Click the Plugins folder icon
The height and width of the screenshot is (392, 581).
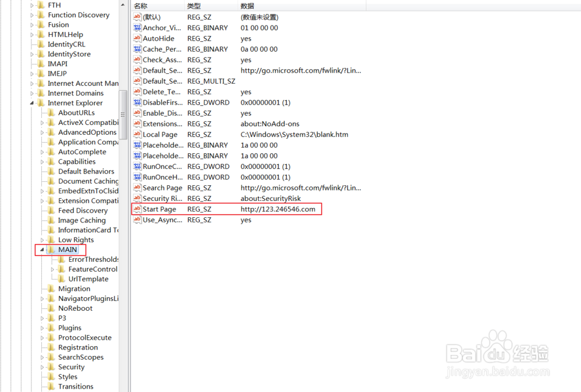coord(52,328)
